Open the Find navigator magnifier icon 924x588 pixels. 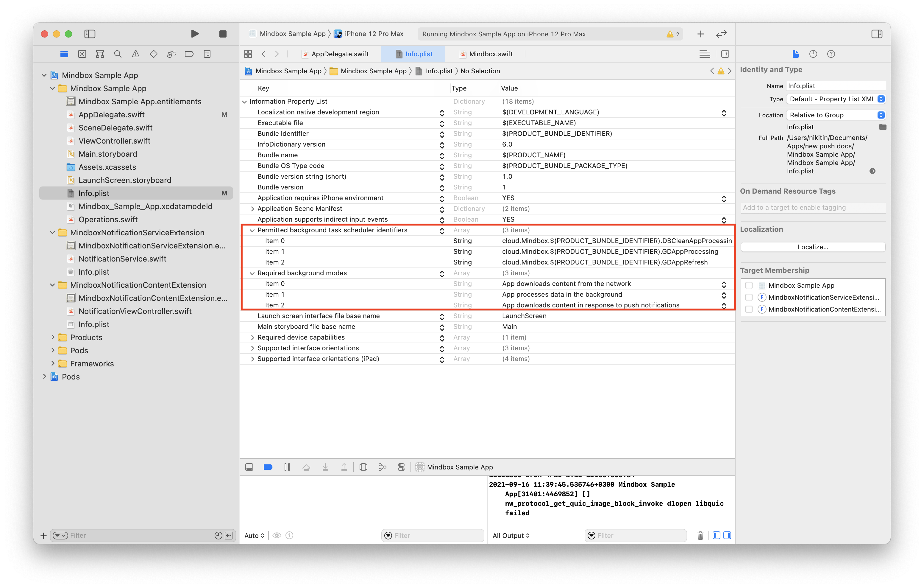[118, 54]
